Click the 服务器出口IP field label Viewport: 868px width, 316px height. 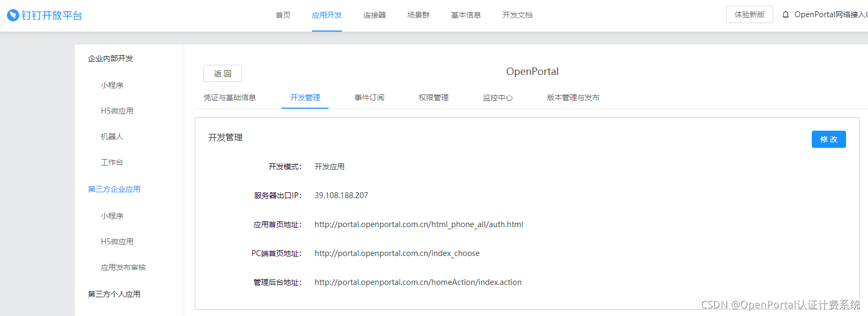click(x=278, y=195)
